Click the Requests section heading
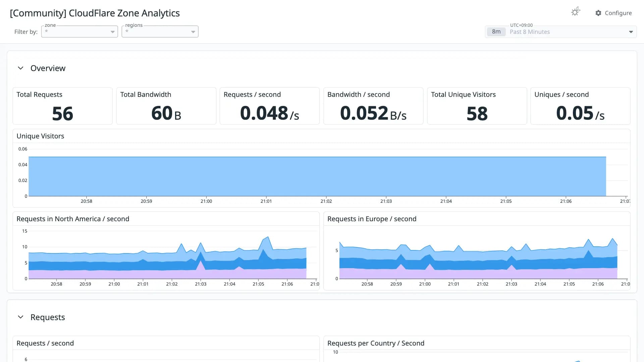This screenshot has width=644, height=362. coord(48,317)
